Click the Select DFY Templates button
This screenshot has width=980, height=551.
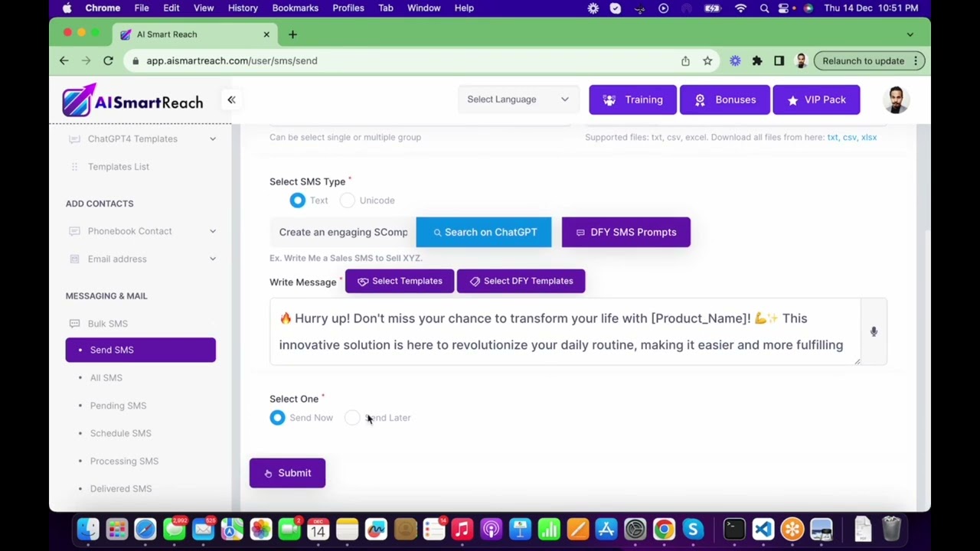tap(521, 281)
